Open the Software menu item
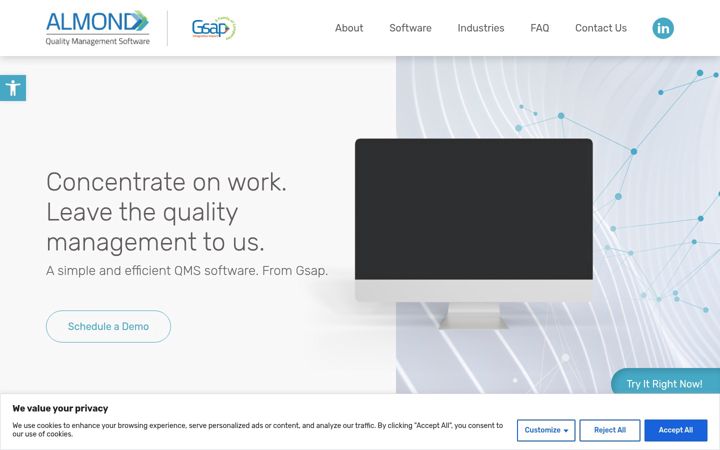 411,28
